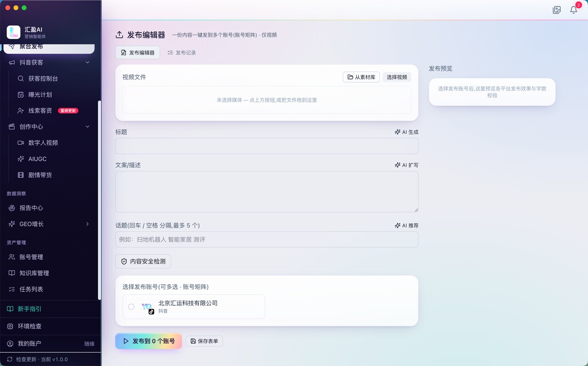Image resolution: width=588 pixels, height=366 pixels.
Task: Click the 重磅更新 badge
Action: [x=68, y=111]
